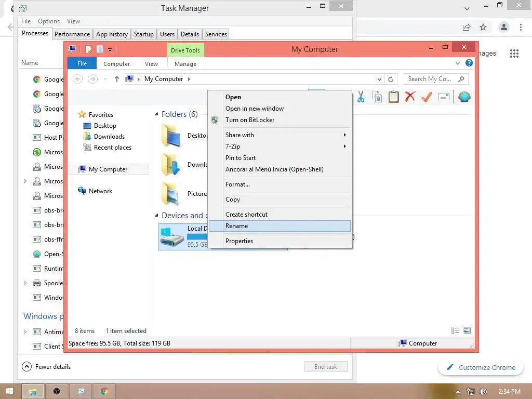532x399 pixels.
Task: Switch to Services tab in Task Manager
Action: [x=216, y=34]
